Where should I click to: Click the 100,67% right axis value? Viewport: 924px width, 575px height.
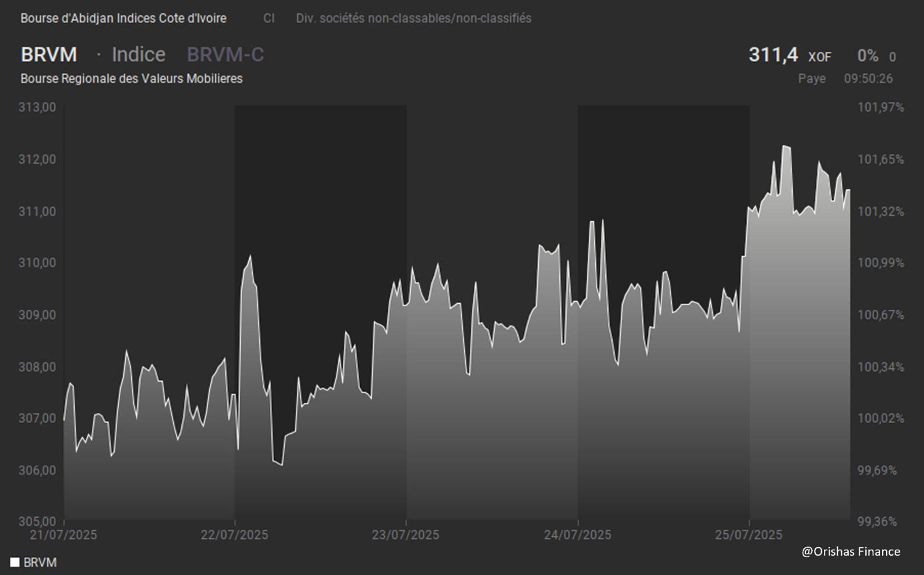881,314
